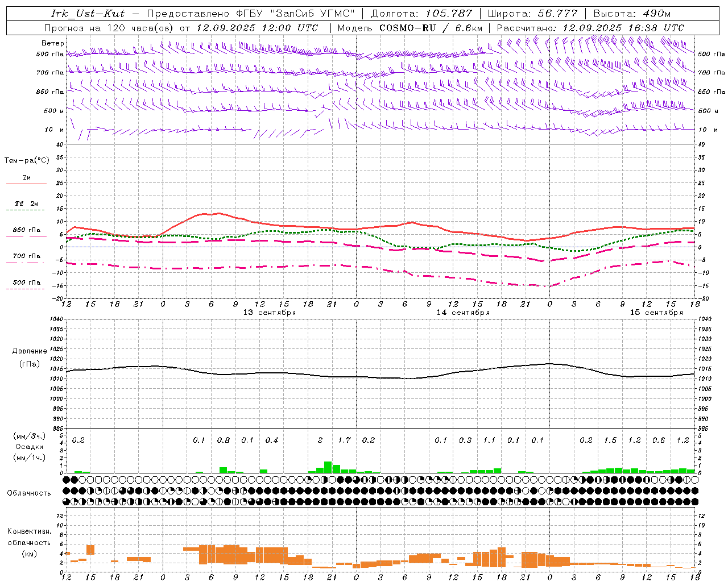Click the Ветер wind panel label
This screenshot has height=582, width=728.
(53, 43)
